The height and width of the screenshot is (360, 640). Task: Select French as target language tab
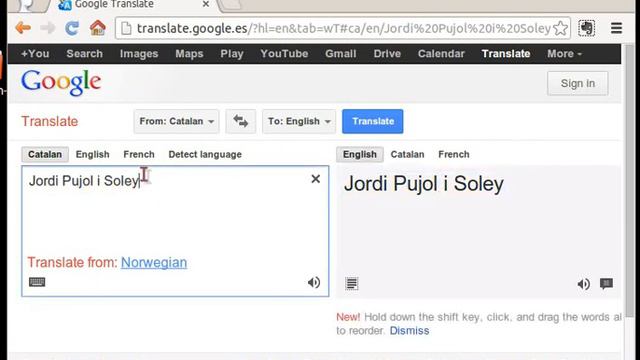pos(453,154)
